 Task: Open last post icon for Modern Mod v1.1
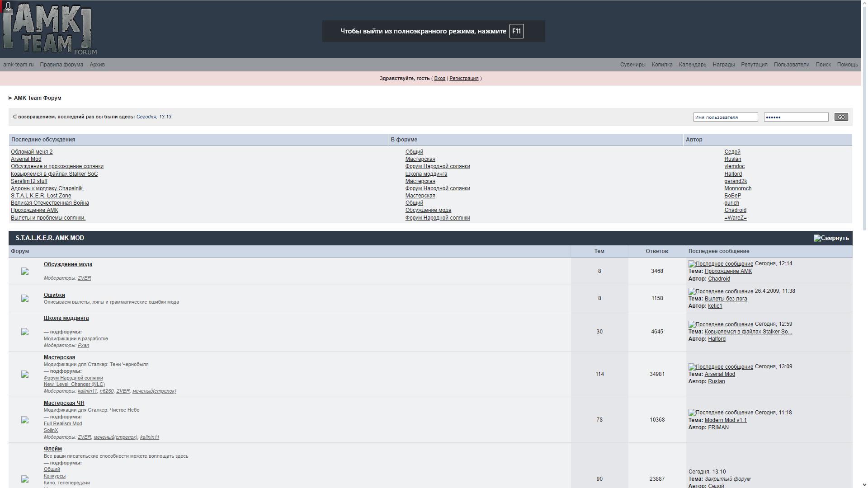(721, 413)
